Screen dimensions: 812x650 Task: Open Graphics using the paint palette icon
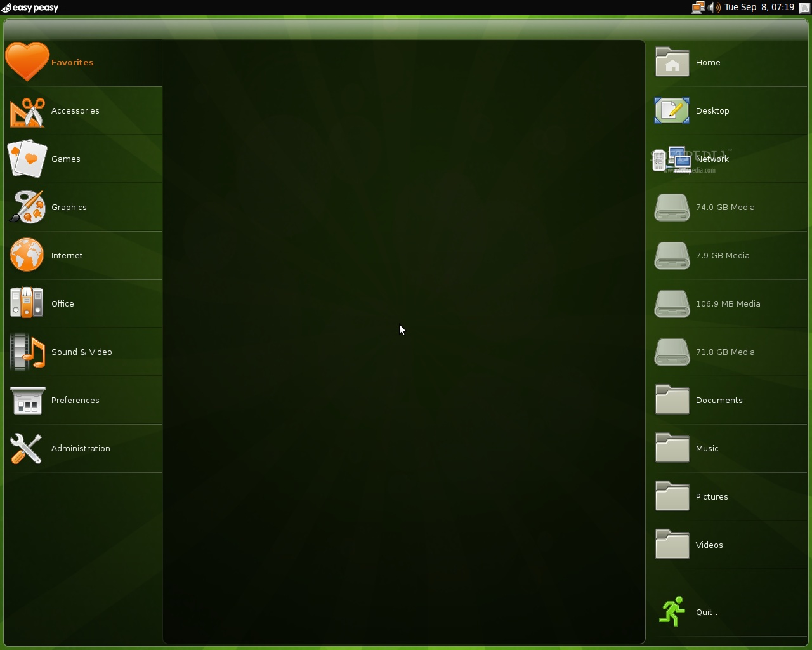coord(27,207)
